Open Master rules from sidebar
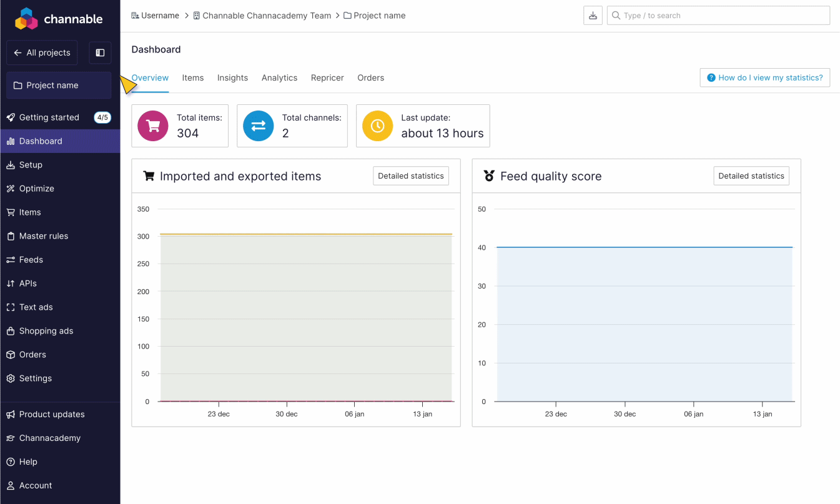This screenshot has width=840, height=504. pyautogui.click(x=60, y=236)
